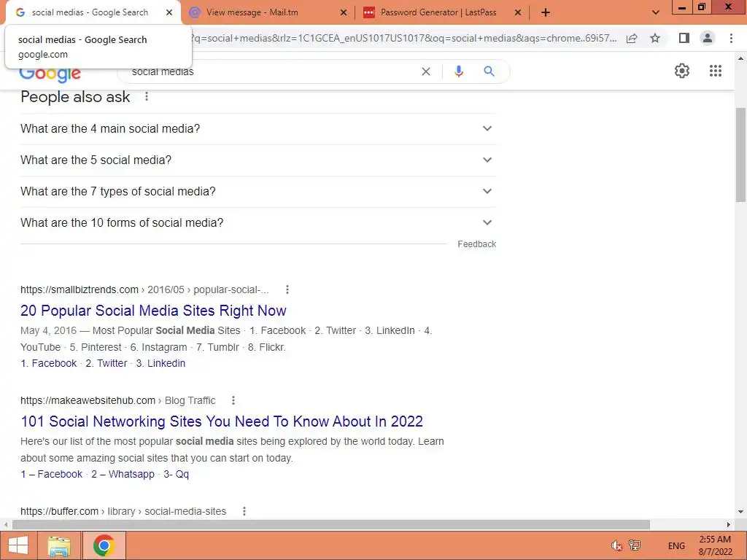Open more options for the makeawebsitehub.com result
The height and width of the screenshot is (560, 747).
click(x=233, y=400)
